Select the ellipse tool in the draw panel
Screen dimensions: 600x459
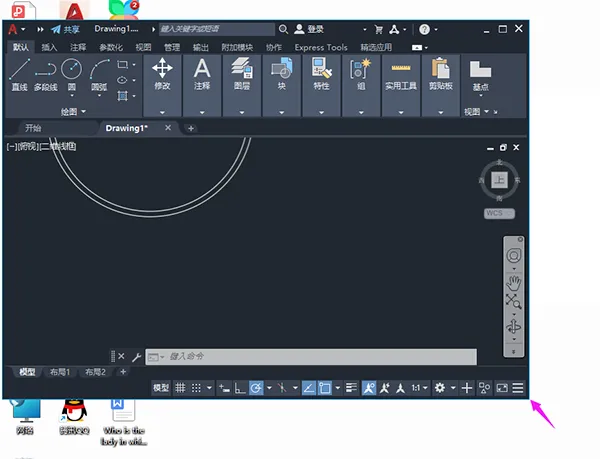point(122,80)
